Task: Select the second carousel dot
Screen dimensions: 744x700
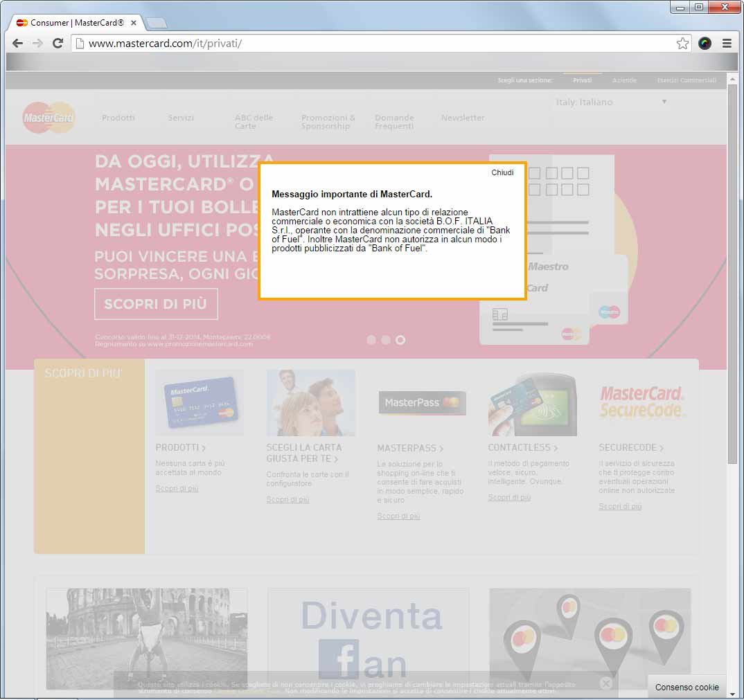Action: [x=386, y=340]
